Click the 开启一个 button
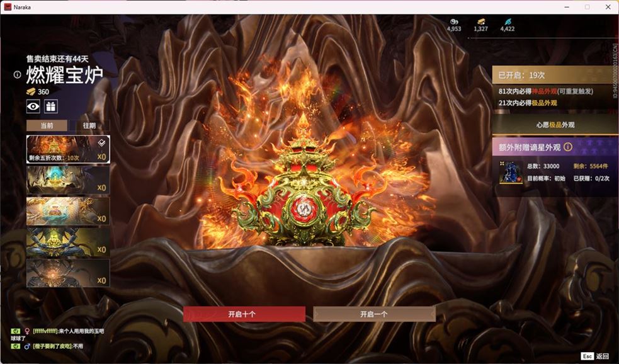This screenshot has width=619, height=364. 374,314
